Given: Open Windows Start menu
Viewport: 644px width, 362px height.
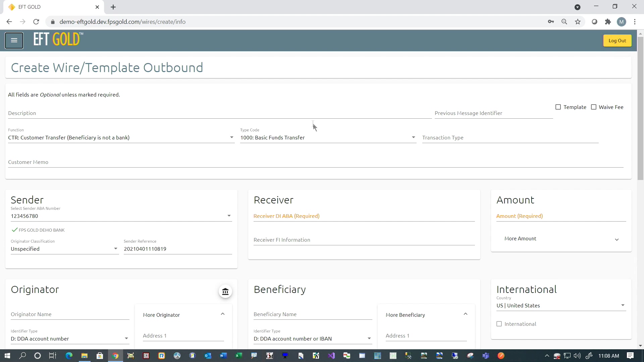Looking at the screenshot, I should (7, 356).
